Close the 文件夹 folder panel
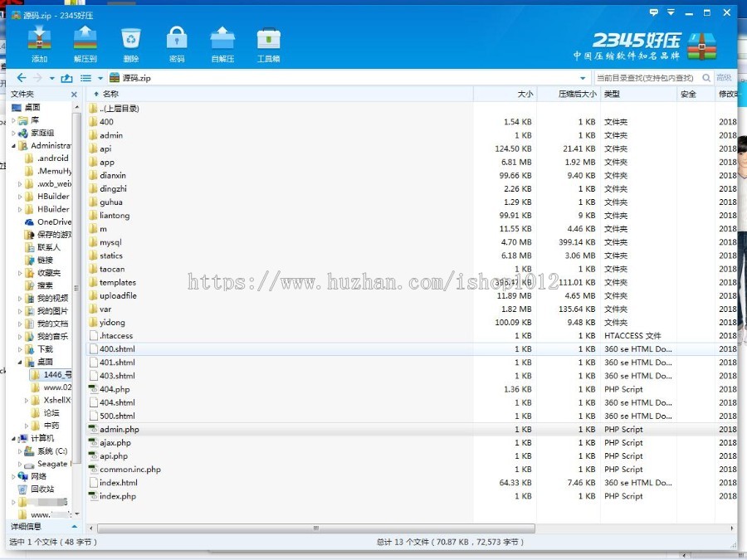 (x=74, y=95)
